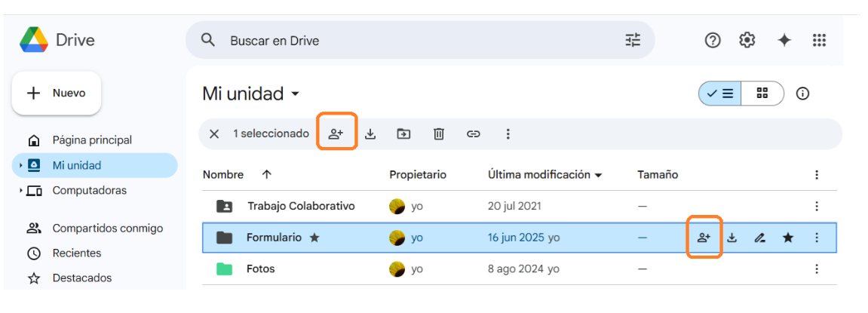868x313 pixels.
Task: Click the share icon in the selection toolbar
Action: pos(336,133)
